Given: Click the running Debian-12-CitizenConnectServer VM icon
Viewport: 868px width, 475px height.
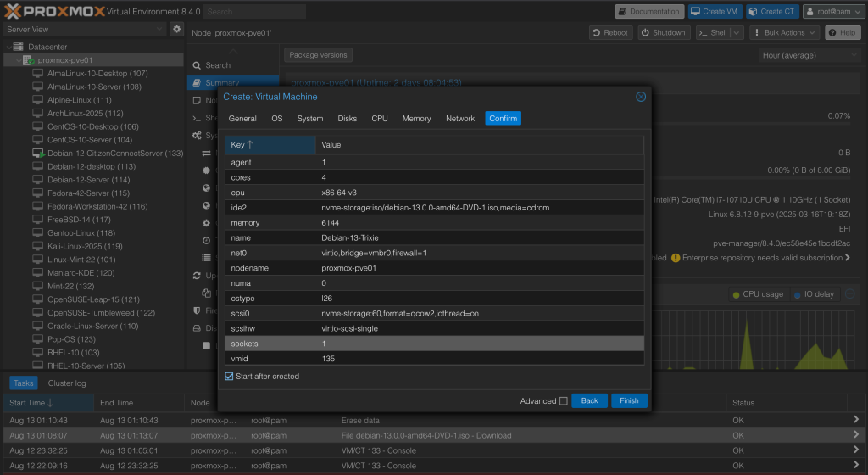Looking at the screenshot, I should click(38, 154).
